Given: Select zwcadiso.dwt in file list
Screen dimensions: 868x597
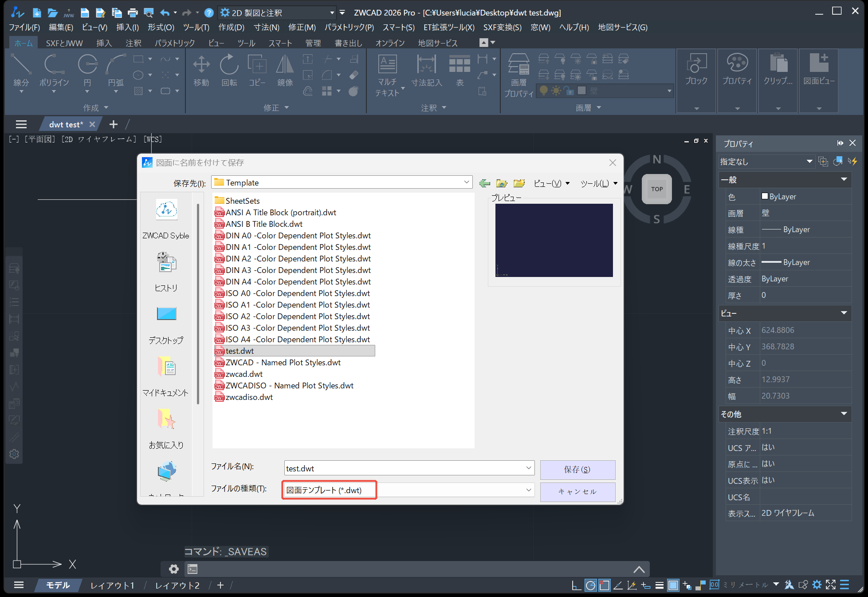Looking at the screenshot, I should pyautogui.click(x=244, y=397).
